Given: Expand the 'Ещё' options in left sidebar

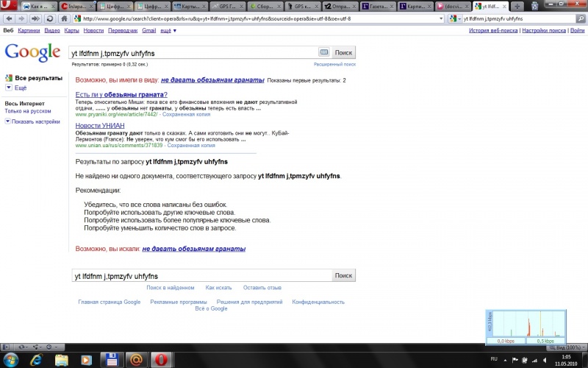Looking at the screenshot, I should (x=20, y=88).
